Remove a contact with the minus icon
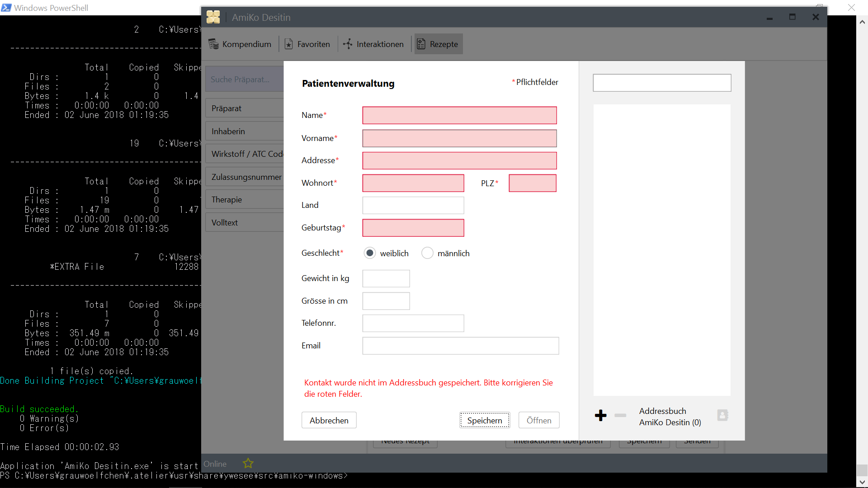The height and width of the screenshot is (488, 868). [620, 416]
